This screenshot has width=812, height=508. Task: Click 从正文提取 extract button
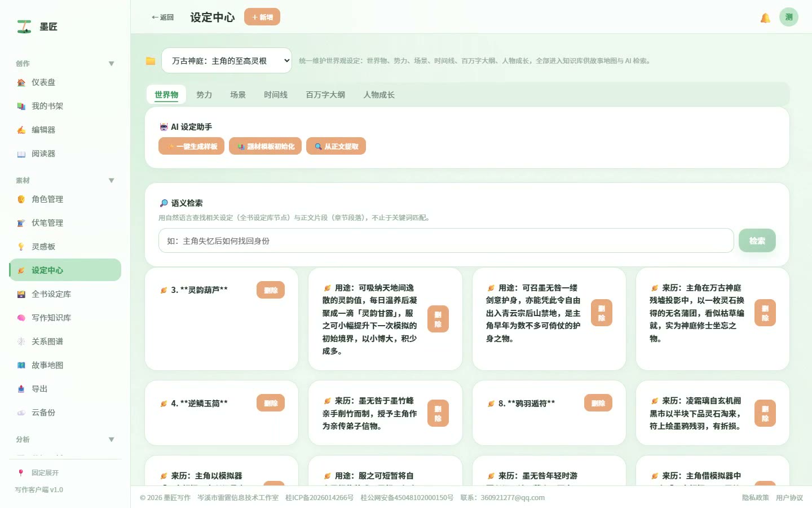tap(336, 146)
